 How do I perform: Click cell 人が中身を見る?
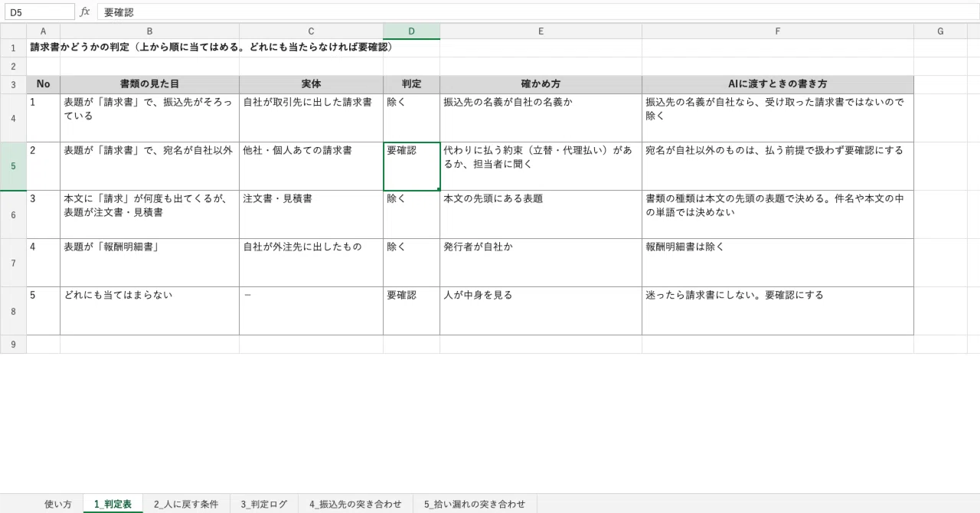pos(541,311)
